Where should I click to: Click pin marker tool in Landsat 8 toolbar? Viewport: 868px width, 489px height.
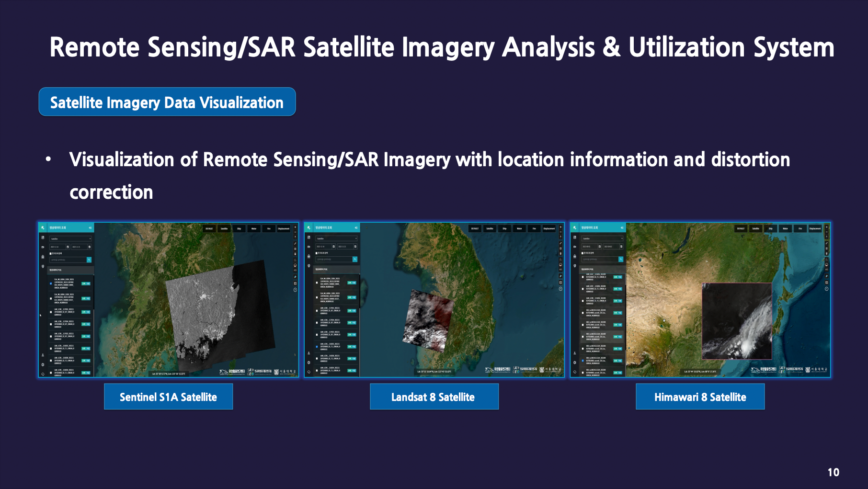point(561,277)
